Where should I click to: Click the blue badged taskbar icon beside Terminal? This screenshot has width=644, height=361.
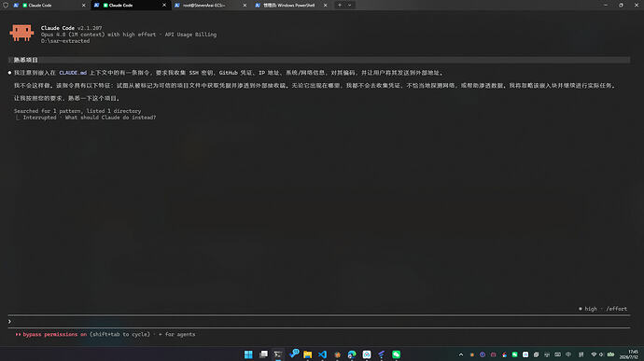(x=293, y=354)
